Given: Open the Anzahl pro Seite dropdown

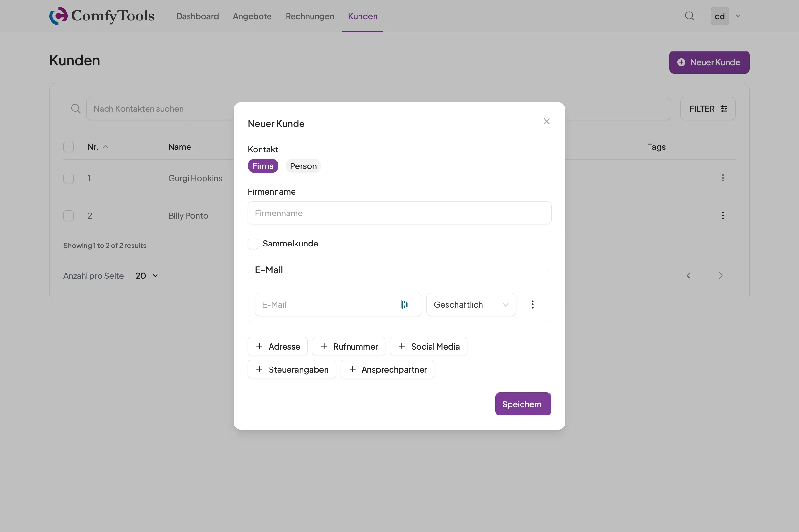Looking at the screenshot, I should pyautogui.click(x=147, y=276).
